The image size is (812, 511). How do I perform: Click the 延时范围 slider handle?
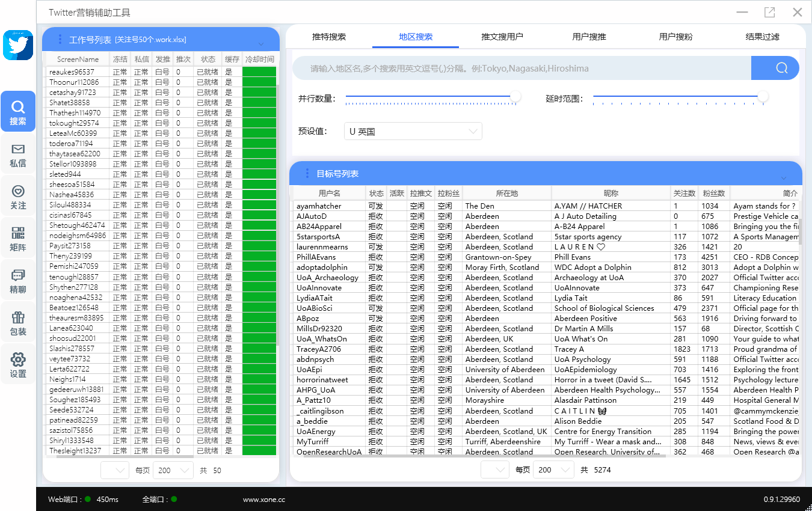763,96
